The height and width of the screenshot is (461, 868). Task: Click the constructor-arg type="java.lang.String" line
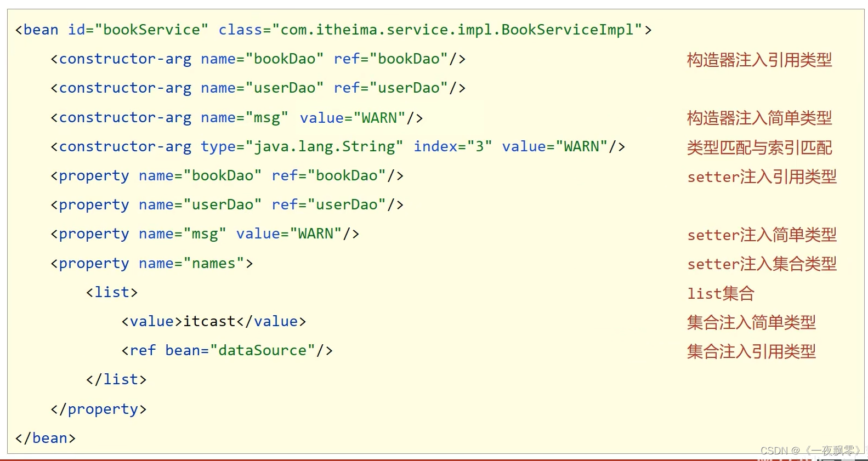tap(338, 146)
